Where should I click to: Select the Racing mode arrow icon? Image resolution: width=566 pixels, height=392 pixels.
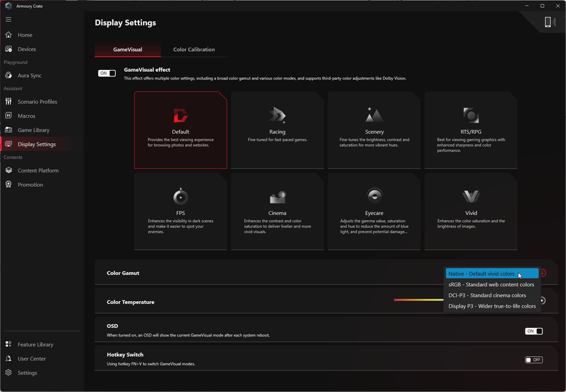coord(277,116)
